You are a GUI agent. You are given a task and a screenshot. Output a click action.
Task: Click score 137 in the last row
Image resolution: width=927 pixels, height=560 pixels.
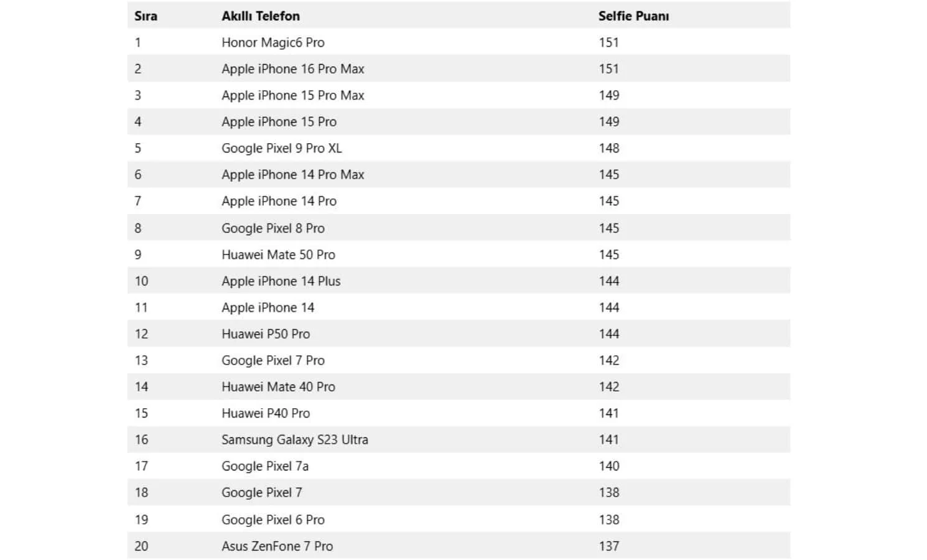609,546
